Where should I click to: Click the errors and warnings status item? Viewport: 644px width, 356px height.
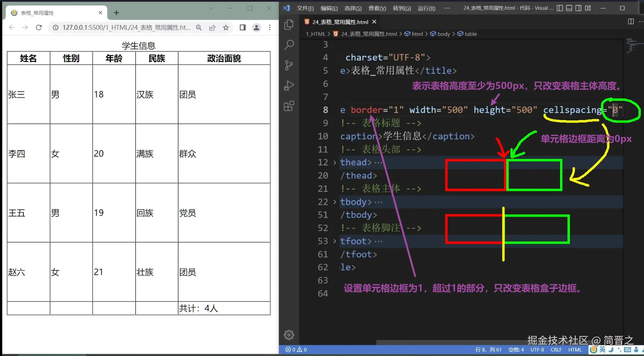(x=296, y=350)
